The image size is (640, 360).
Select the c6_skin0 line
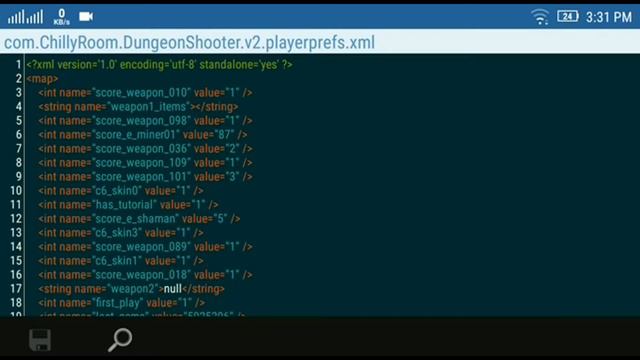click(x=121, y=191)
